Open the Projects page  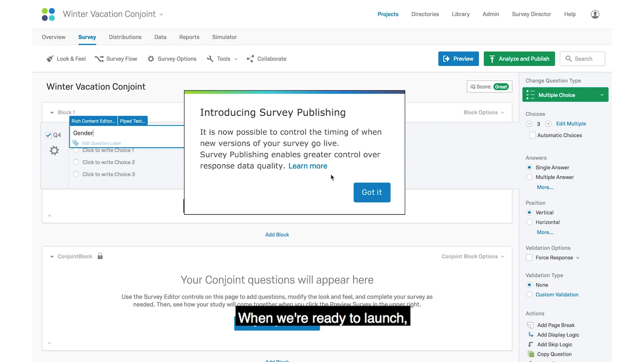(x=388, y=14)
